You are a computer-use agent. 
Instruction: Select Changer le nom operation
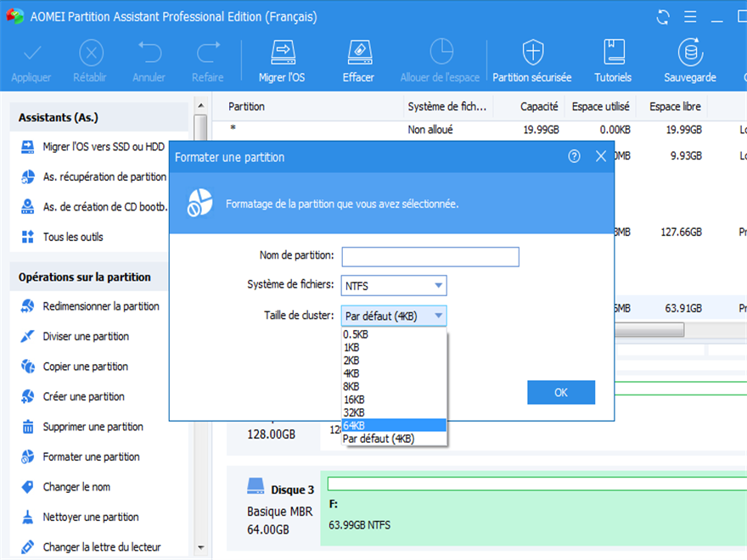coord(65,487)
